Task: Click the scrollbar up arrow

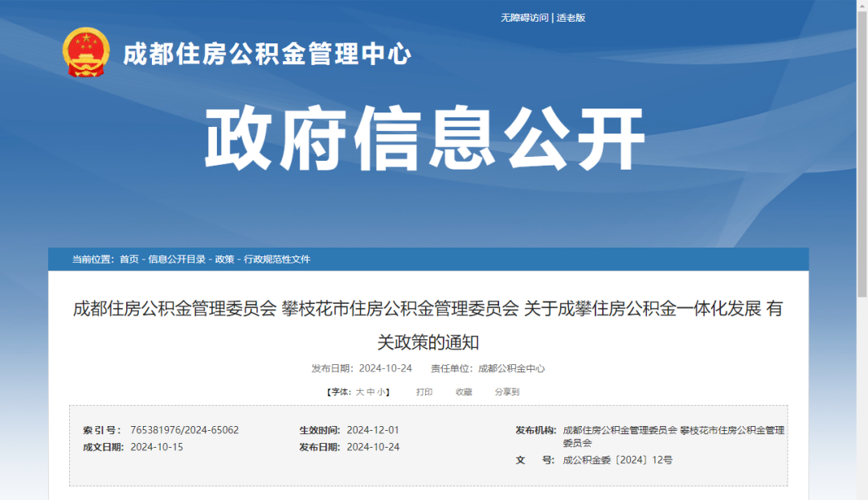Action: (x=862, y=6)
